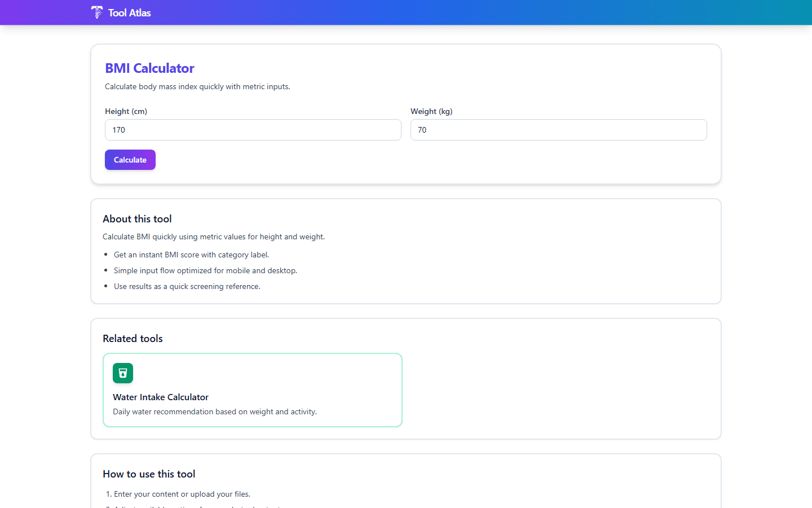Click the bullet about instant BMI score

click(191, 255)
